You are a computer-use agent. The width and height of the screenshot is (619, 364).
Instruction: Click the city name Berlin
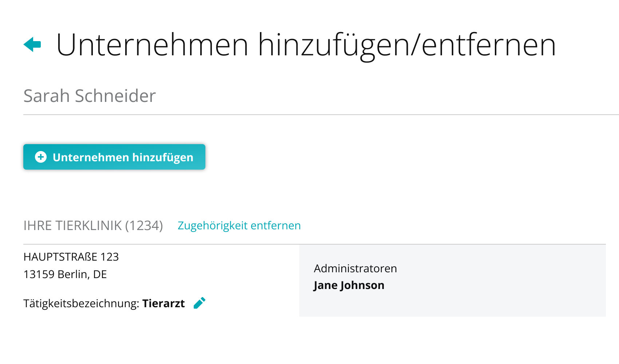click(74, 274)
